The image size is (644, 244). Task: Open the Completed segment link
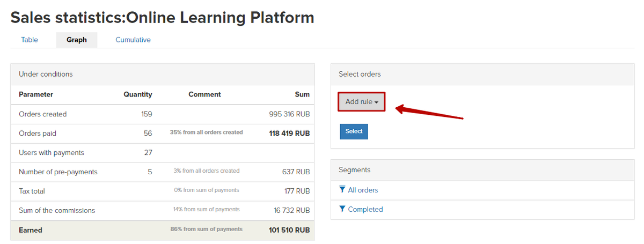coord(365,209)
